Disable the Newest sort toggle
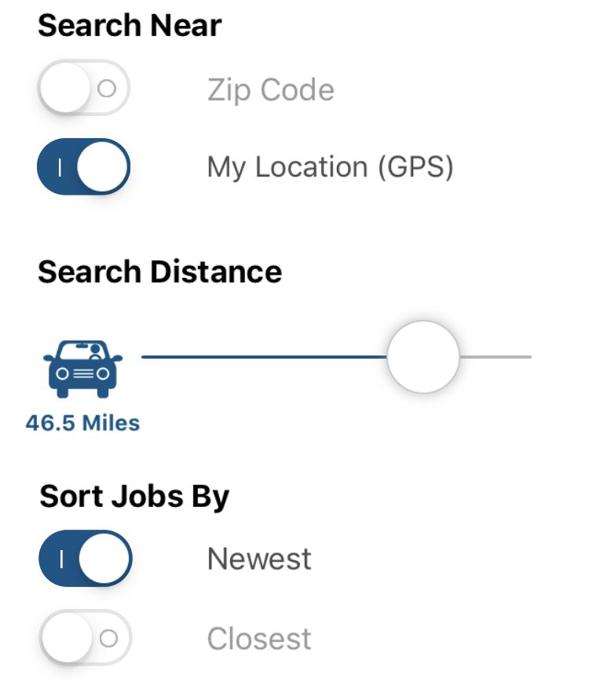The image size is (589, 700). (86, 559)
